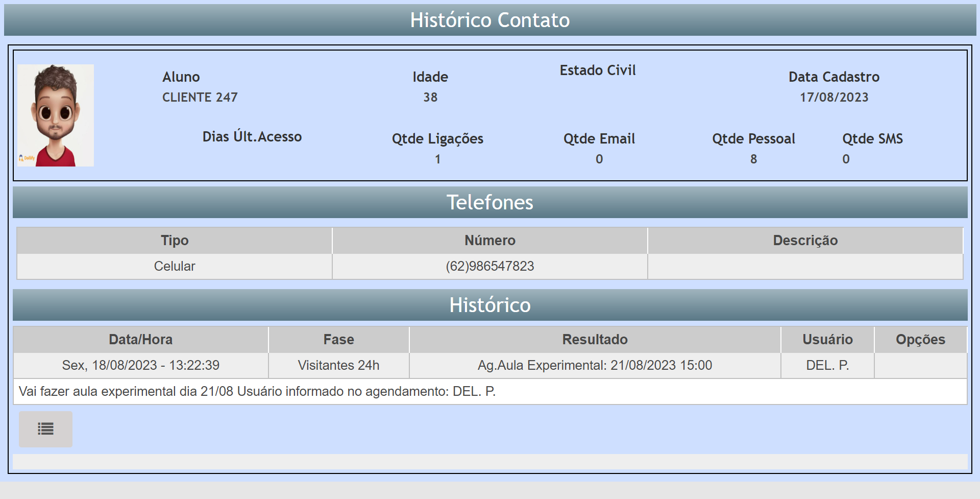The height and width of the screenshot is (499, 980).
Task: Click the Número column header
Action: tap(489, 241)
